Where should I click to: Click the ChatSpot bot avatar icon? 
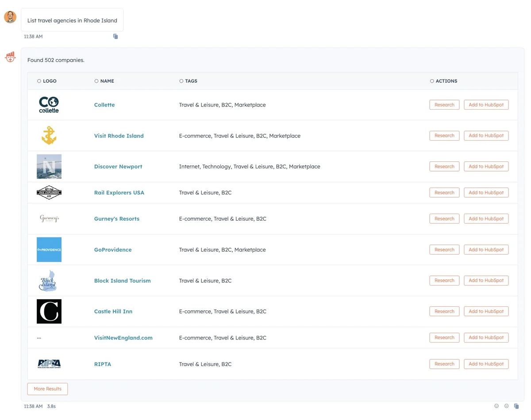[x=10, y=57]
